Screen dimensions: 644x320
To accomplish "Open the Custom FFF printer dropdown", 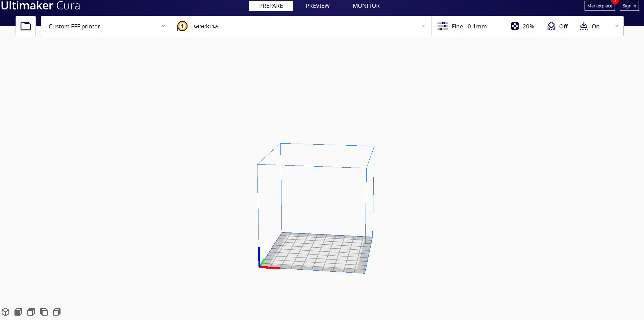I will tap(106, 26).
